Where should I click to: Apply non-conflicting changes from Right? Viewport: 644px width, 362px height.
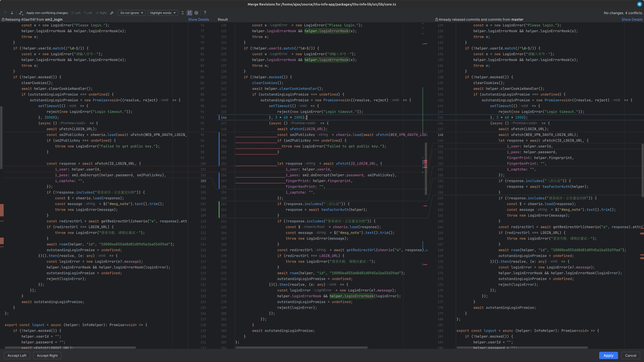pyautogui.click(x=101, y=13)
